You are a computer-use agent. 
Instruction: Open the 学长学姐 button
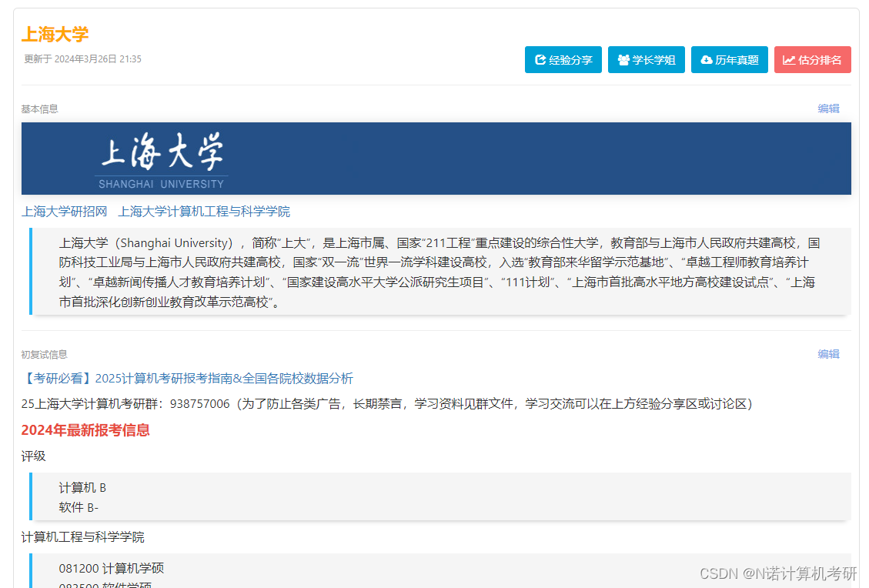647,60
